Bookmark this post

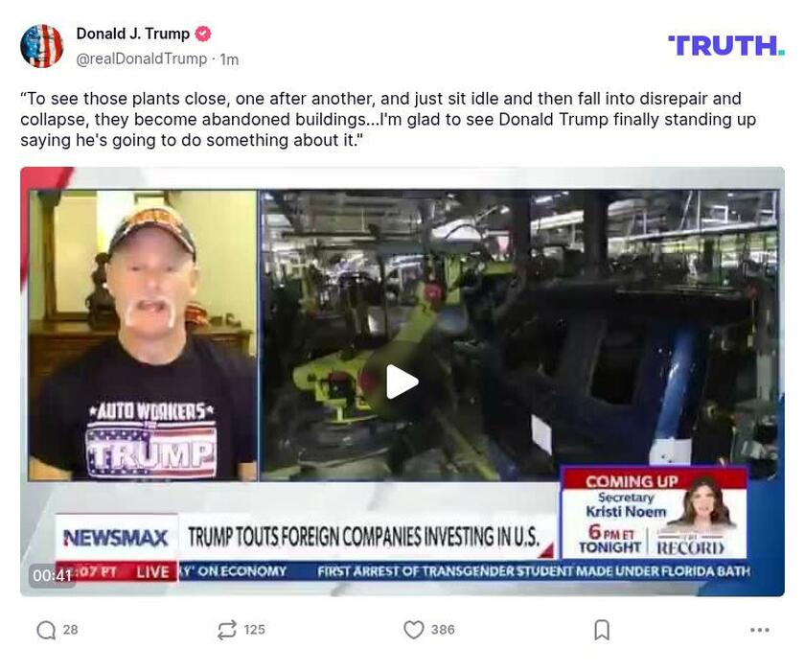click(x=602, y=630)
